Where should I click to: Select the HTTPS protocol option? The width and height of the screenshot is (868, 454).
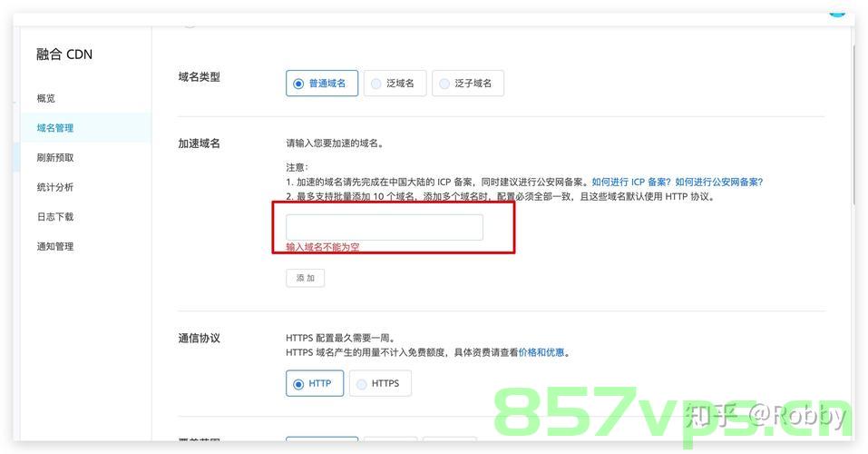click(x=380, y=383)
